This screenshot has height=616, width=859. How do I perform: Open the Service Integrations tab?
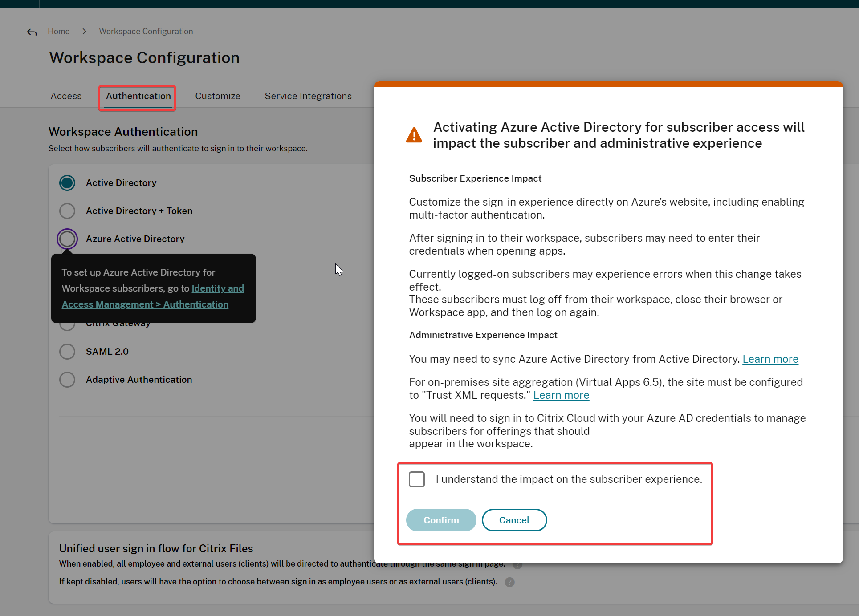click(x=308, y=96)
